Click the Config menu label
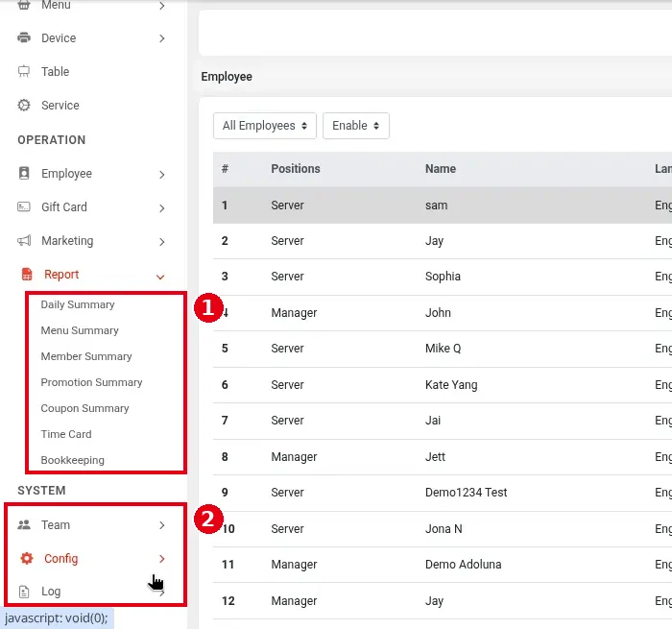672x629 pixels. [x=60, y=559]
